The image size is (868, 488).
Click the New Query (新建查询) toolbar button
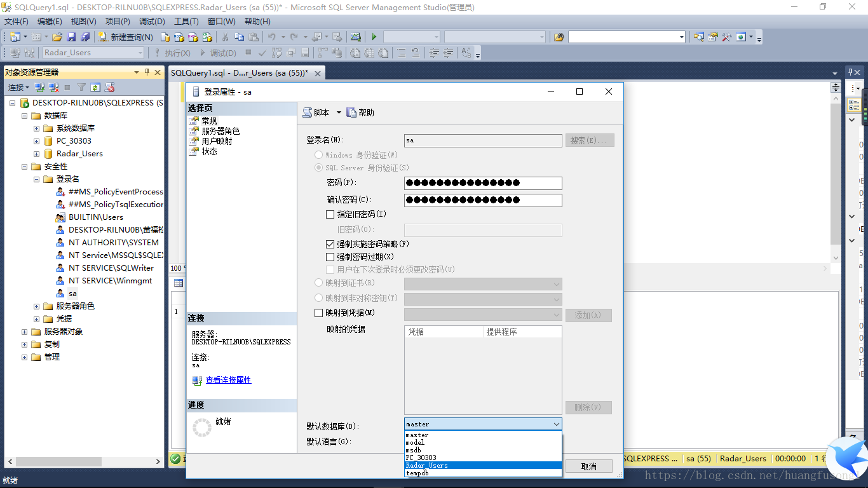coord(125,37)
